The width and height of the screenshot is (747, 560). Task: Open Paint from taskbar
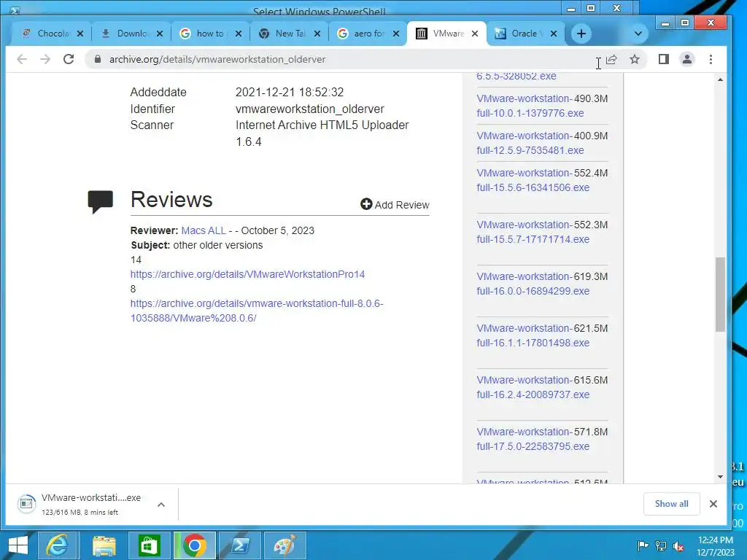coord(285,545)
